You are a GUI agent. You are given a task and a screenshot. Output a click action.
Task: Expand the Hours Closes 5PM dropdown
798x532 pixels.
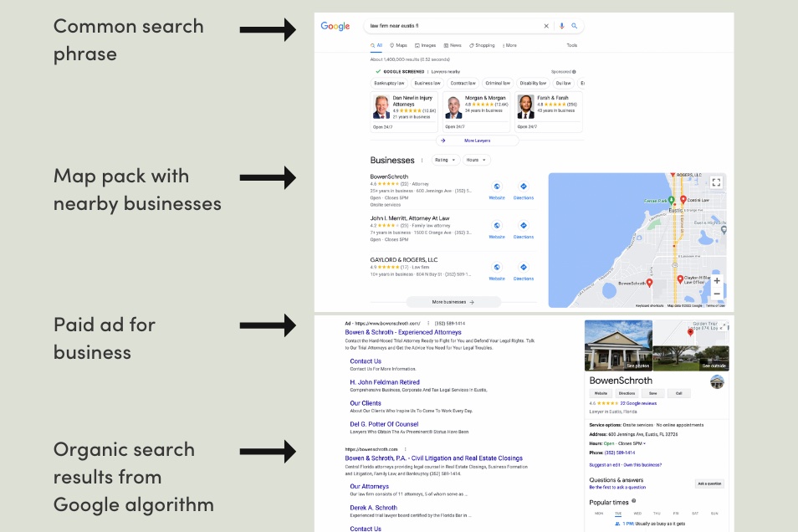click(x=644, y=444)
